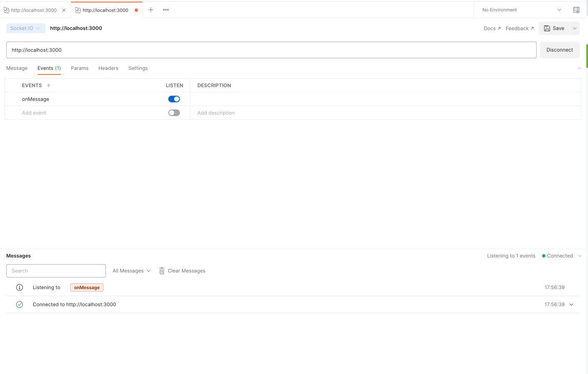588x374 pixels.
Task: Click inside the message Search field
Action: [56, 271]
